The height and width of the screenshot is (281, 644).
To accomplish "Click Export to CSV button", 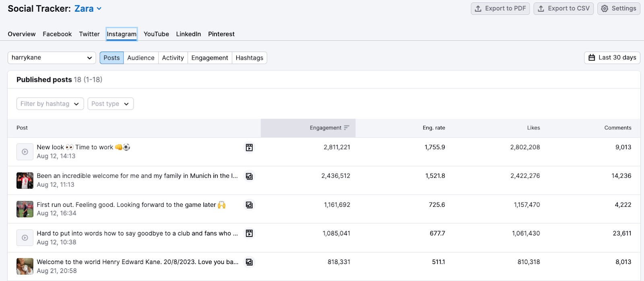I will [563, 8].
